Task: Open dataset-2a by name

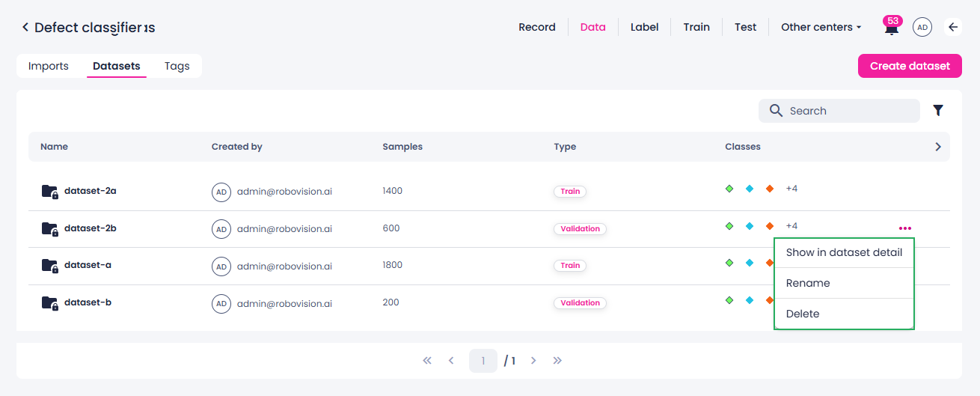Action: click(x=91, y=191)
